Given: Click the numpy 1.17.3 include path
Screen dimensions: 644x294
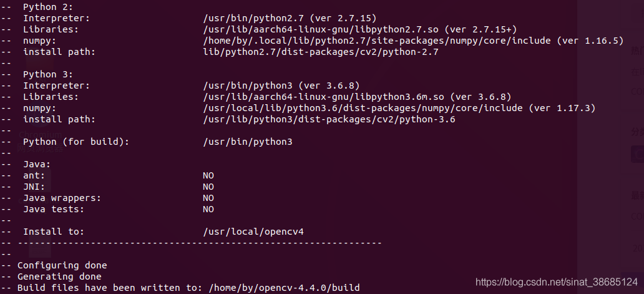Looking at the screenshot, I should (x=363, y=108).
